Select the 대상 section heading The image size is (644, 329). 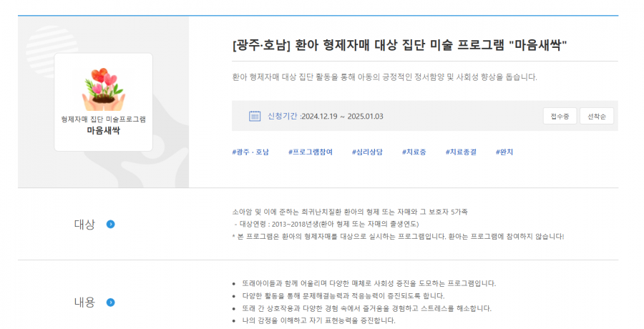point(84,225)
